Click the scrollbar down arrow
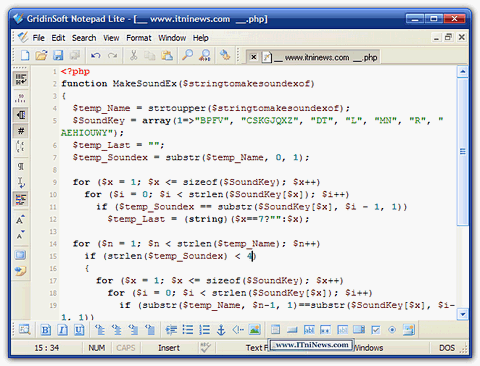This screenshot has width=480, height=366. pos(463,314)
